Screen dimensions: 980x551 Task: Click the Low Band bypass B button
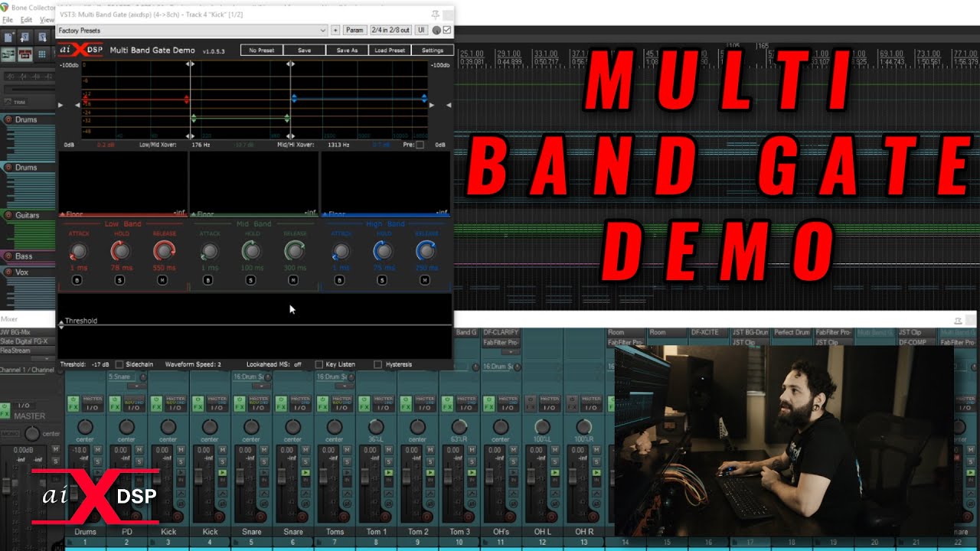point(77,280)
